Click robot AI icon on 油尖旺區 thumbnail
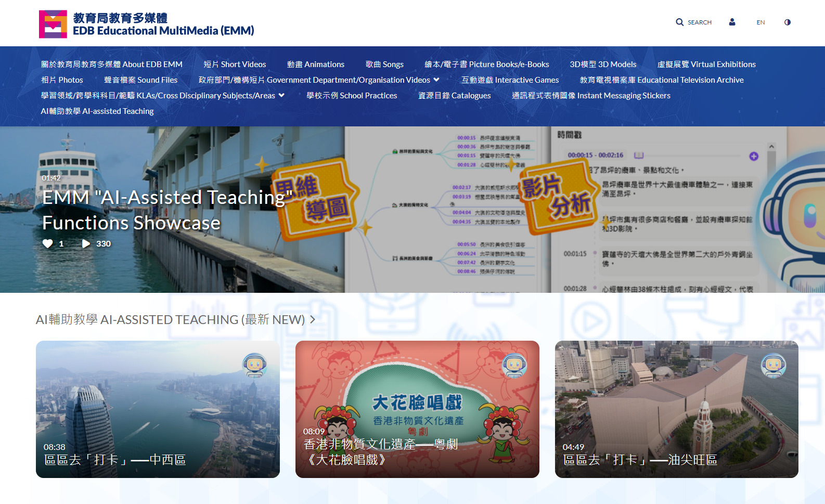 [773, 365]
